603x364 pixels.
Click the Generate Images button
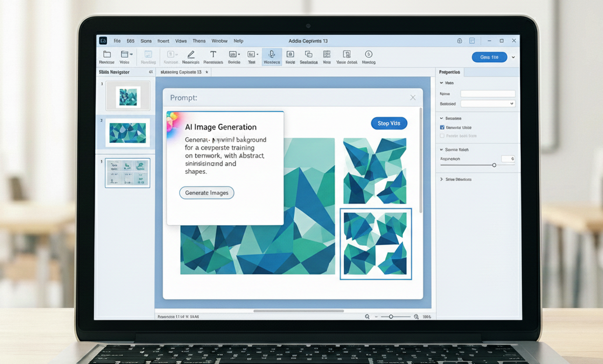[206, 192]
